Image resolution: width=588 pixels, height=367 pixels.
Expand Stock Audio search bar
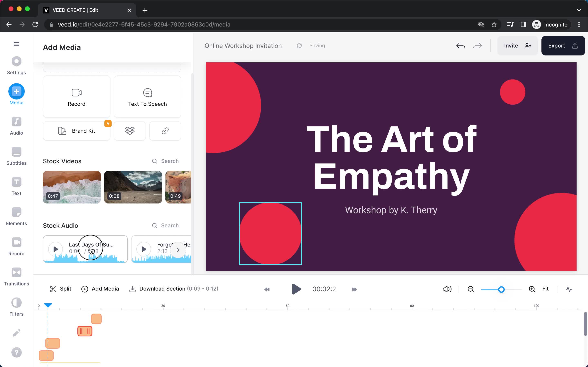coord(165,225)
